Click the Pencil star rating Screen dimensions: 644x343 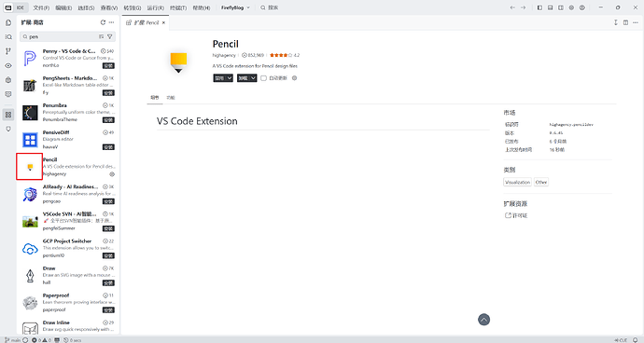tap(285, 55)
